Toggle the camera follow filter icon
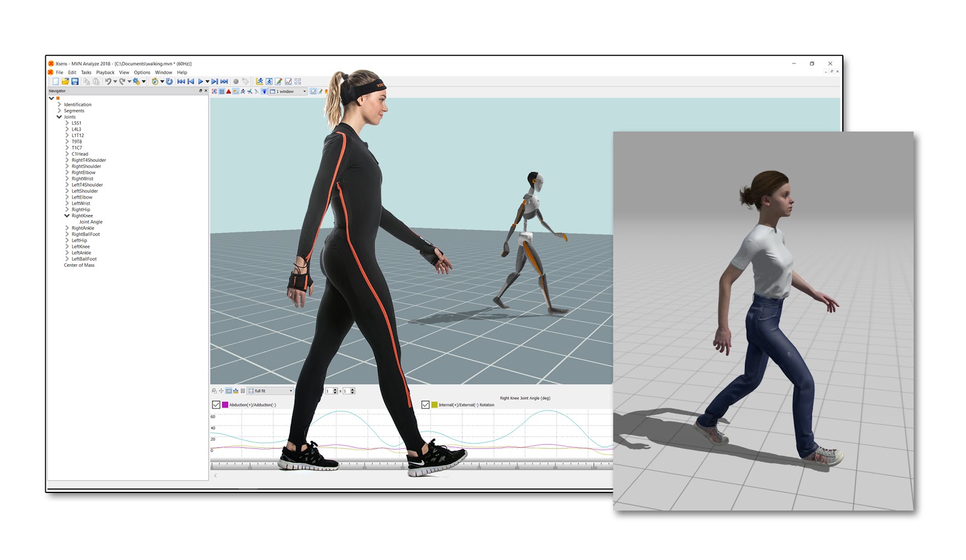Screen dimensions: 966x560 coord(264,91)
